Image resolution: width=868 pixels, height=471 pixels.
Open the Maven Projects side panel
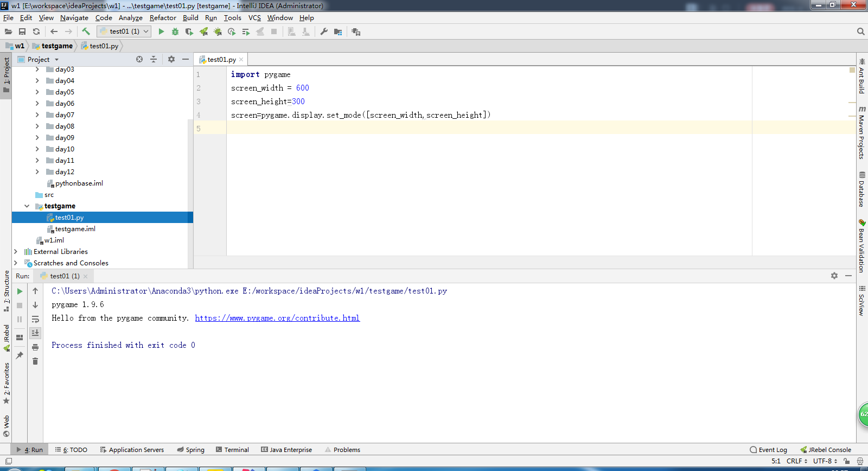point(861,133)
